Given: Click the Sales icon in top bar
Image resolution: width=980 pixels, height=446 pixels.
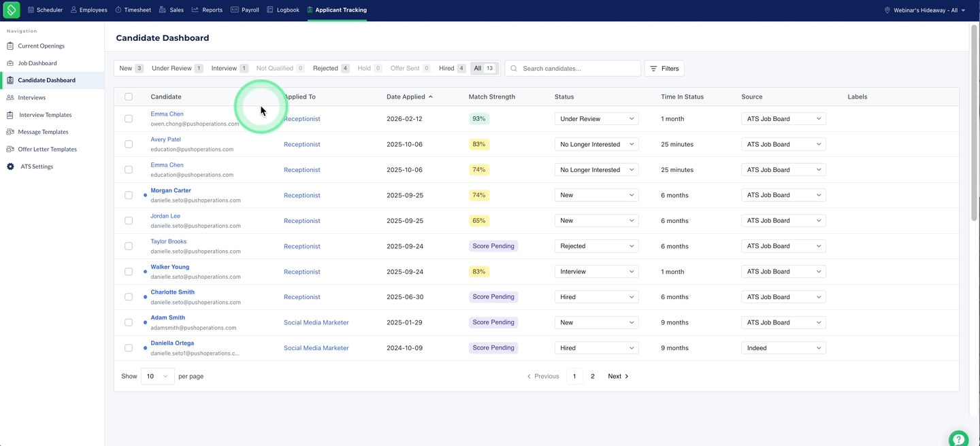Looking at the screenshot, I should [x=163, y=10].
